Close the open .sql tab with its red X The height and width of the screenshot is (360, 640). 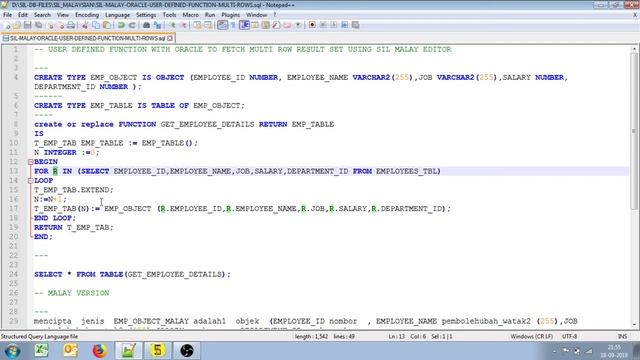pos(170,38)
